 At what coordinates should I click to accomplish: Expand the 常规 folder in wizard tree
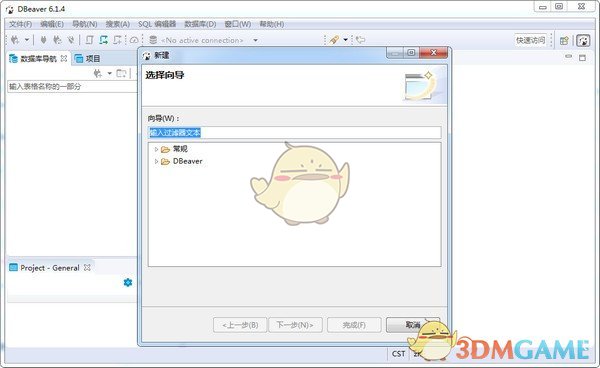pos(156,149)
